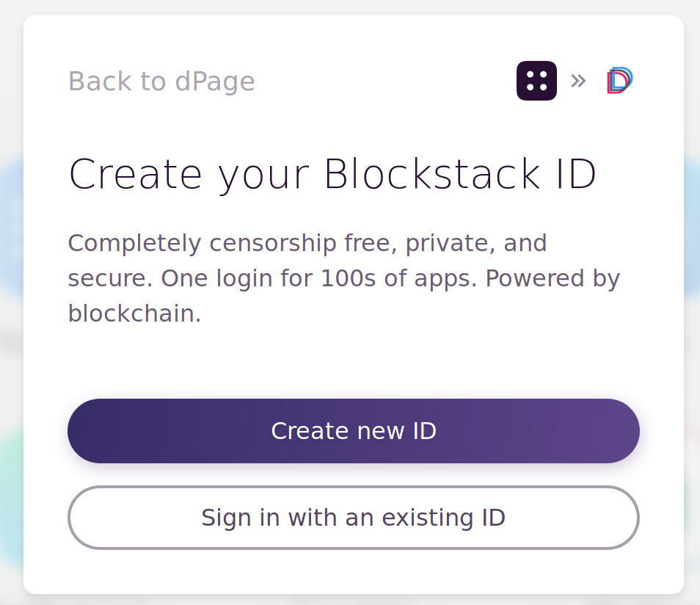Click the dPage logo icon
The width and height of the screenshot is (700, 605).
pos(619,81)
